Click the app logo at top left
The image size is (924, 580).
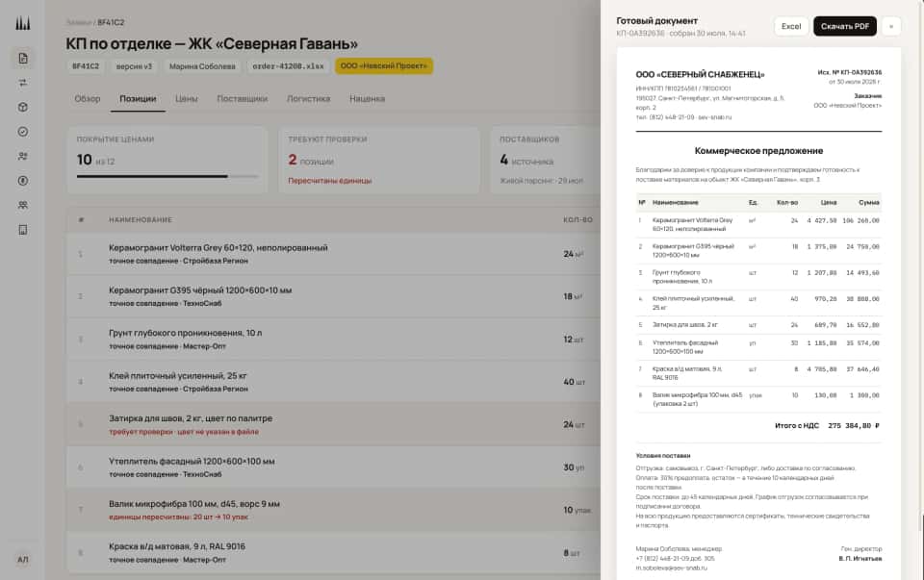tap(22, 23)
